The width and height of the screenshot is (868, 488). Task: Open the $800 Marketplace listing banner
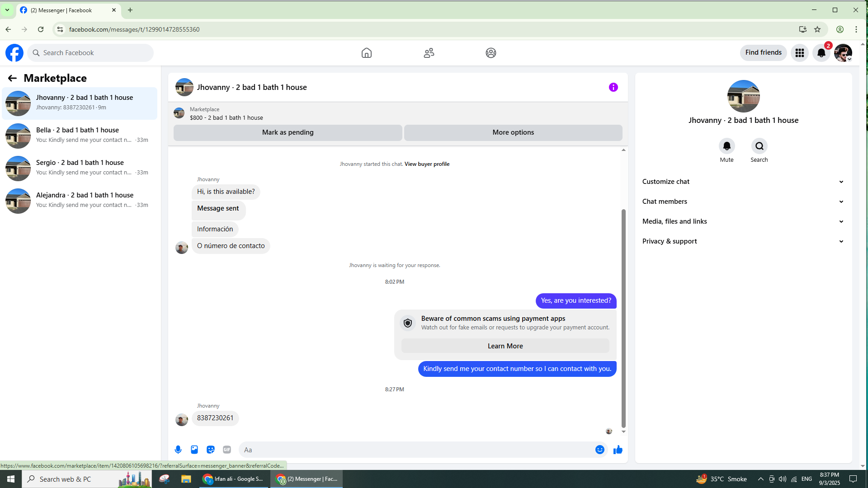click(398, 113)
